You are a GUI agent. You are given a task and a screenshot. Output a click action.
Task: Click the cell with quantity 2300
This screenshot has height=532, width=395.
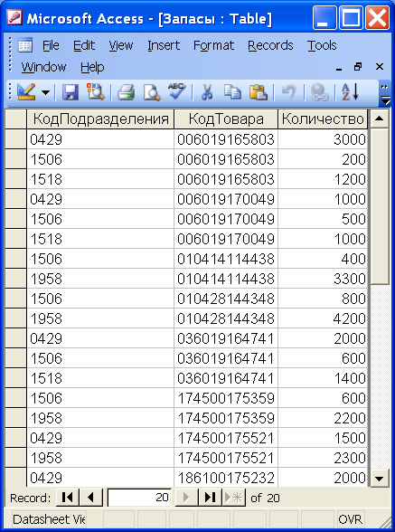323,458
